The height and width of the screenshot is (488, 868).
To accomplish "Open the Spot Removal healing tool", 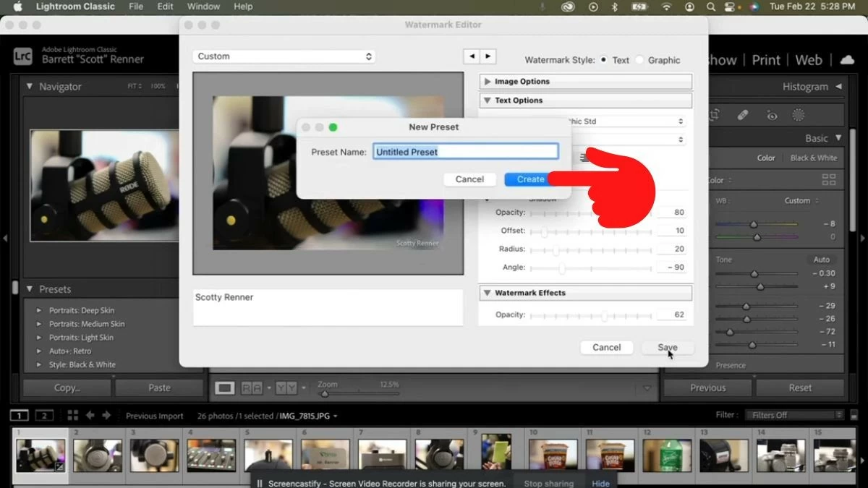I will pyautogui.click(x=741, y=114).
